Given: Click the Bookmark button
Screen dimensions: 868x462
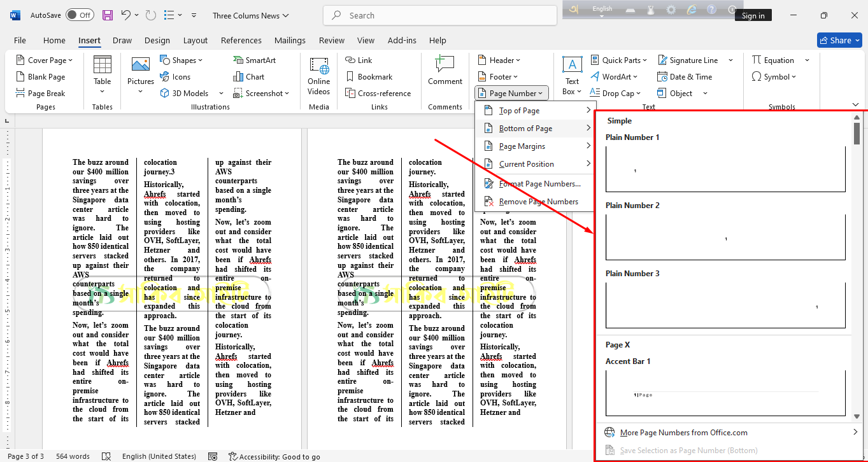Looking at the screenshot, I should pyautogui.click(x=369, y=77).
